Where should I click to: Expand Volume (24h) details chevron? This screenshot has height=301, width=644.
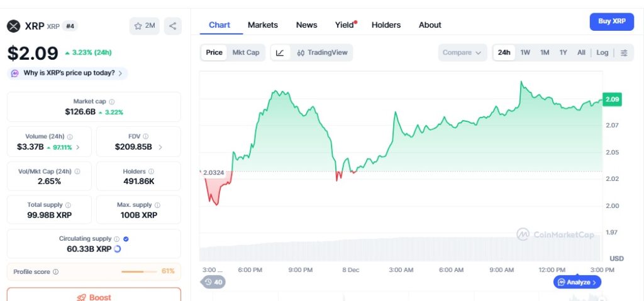click(78, 147)
